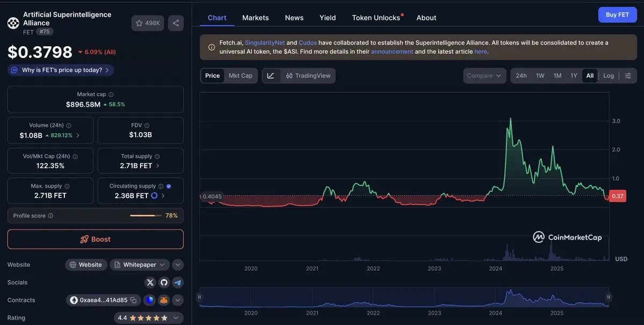
Task: Open the share icon near coin name
Action: click(x=175, y=23)
